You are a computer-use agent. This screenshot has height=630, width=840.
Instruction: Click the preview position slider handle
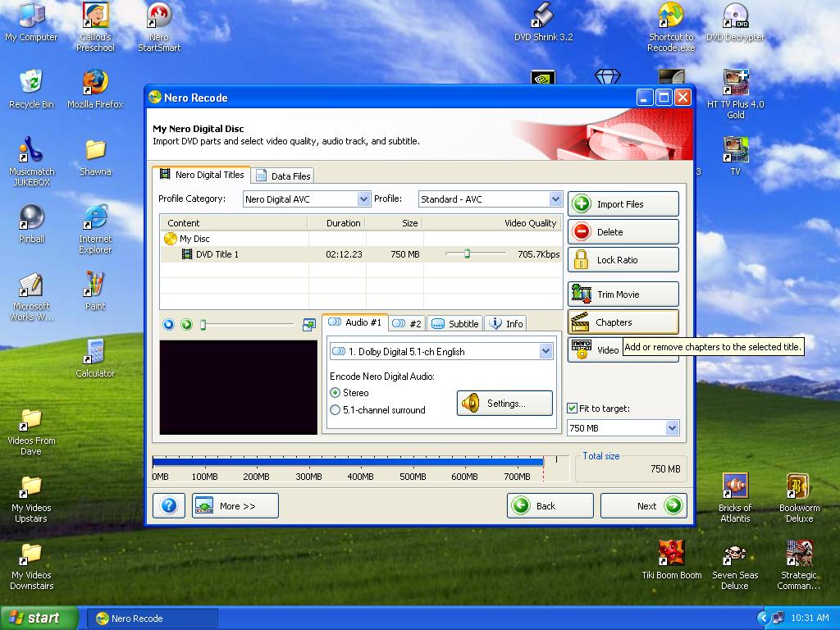point(203,325)
